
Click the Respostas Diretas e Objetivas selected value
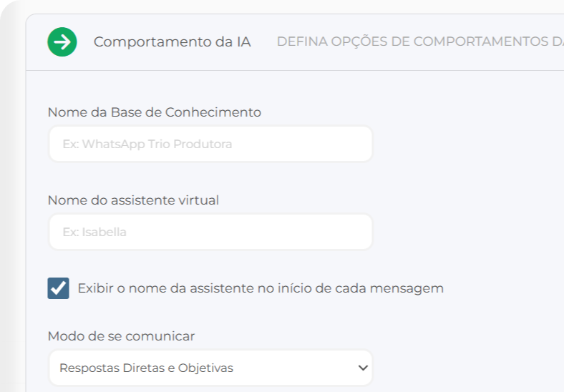pos(146,368)
